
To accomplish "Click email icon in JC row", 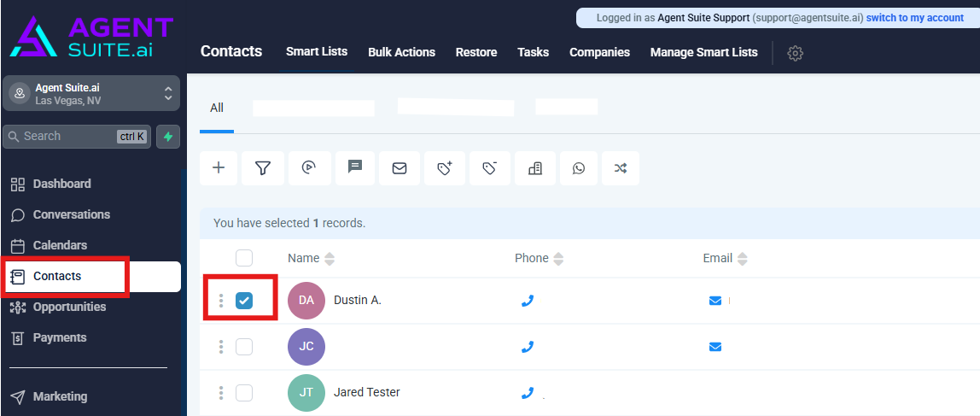I will (x=715, y=347).
